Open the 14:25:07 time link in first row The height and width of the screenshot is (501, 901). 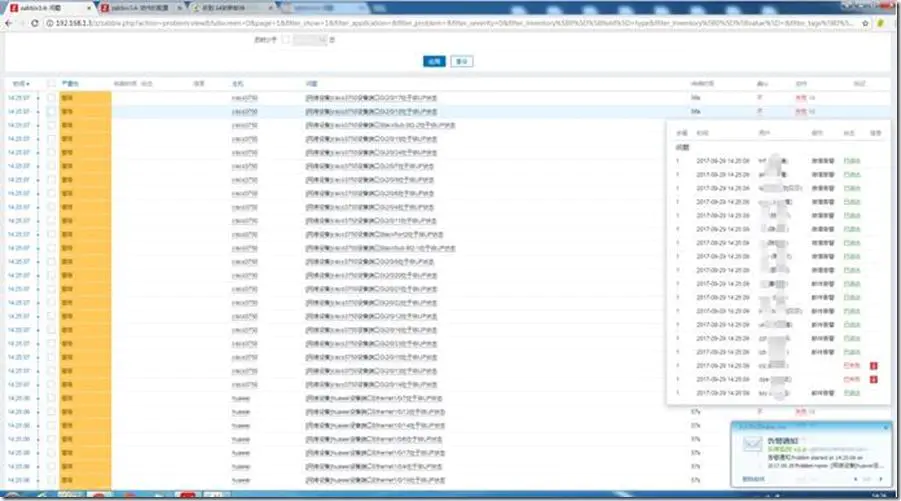(19, 98)
